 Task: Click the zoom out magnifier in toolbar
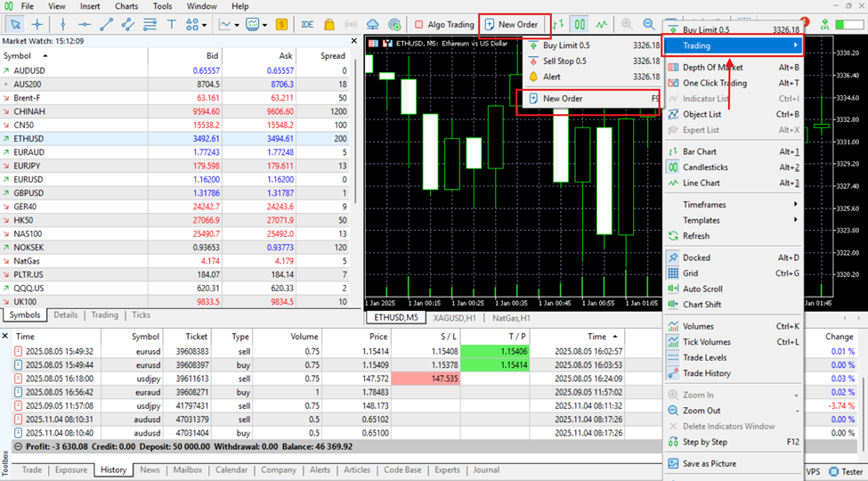[x=649, y=24]
